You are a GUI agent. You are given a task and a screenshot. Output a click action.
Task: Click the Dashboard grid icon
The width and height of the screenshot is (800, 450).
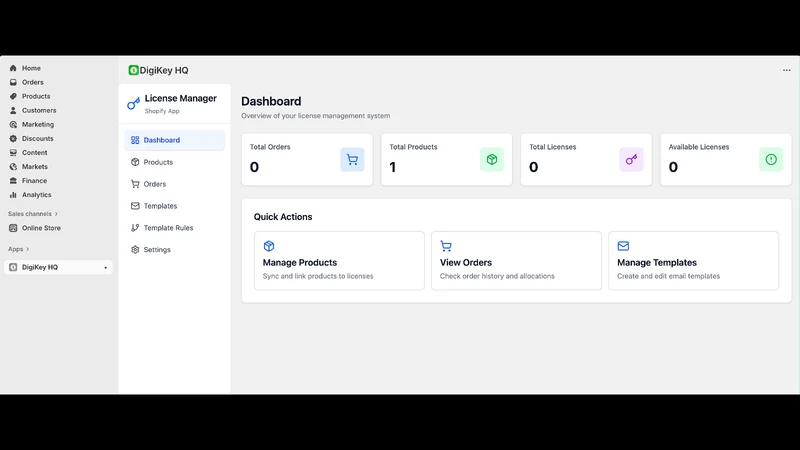pos(135,140)
